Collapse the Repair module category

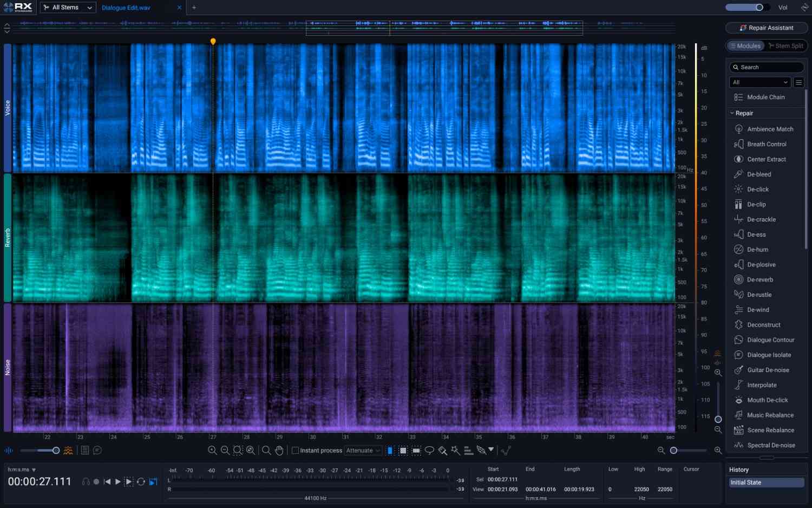coord(732,113)
